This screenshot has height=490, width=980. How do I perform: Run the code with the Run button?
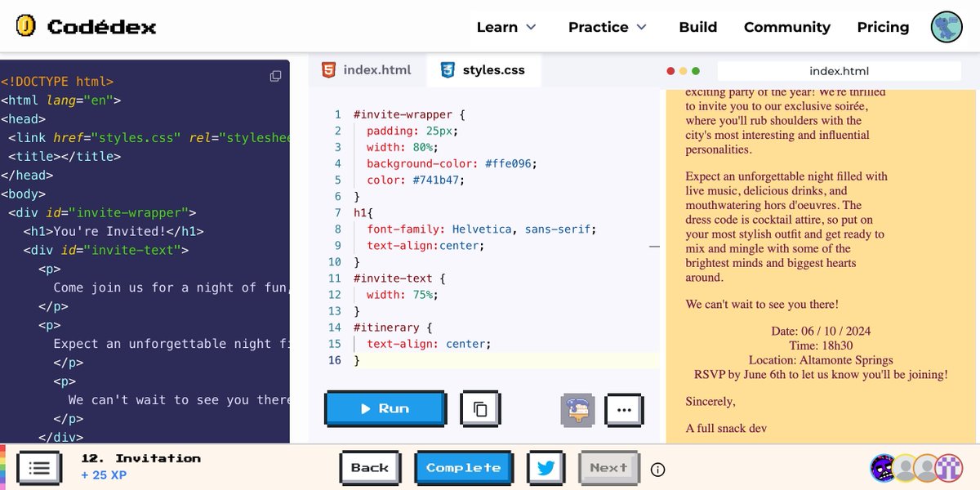pos(385,409)
